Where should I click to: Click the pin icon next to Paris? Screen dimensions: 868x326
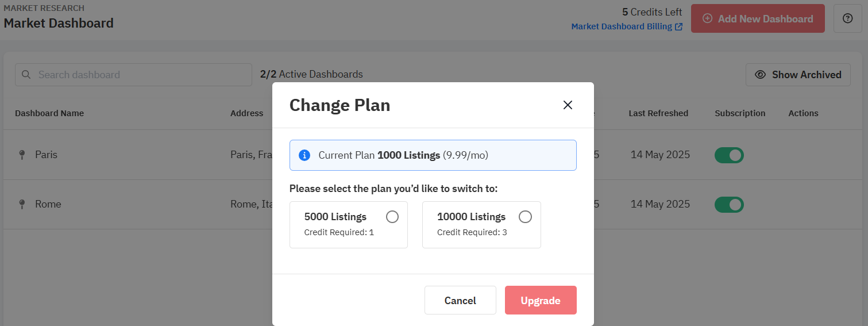click(x=22, y=155)
